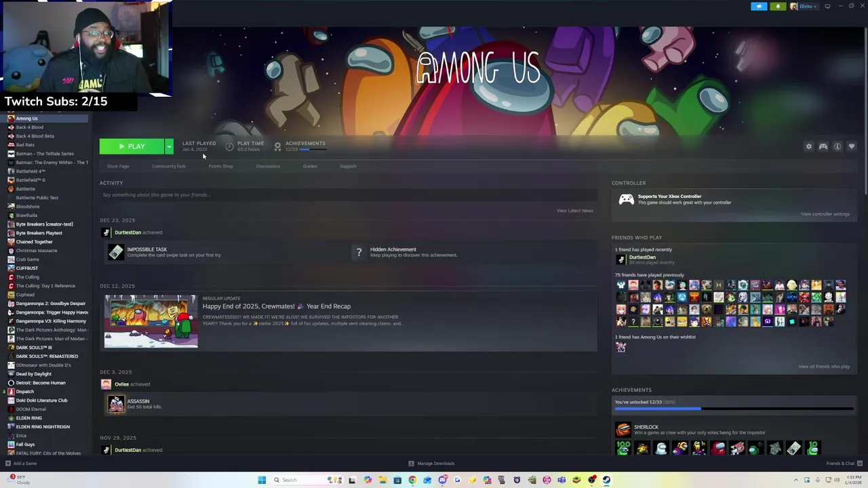
Task: Click Sherlock achievement icon
Action: click(x=623, y=429)
